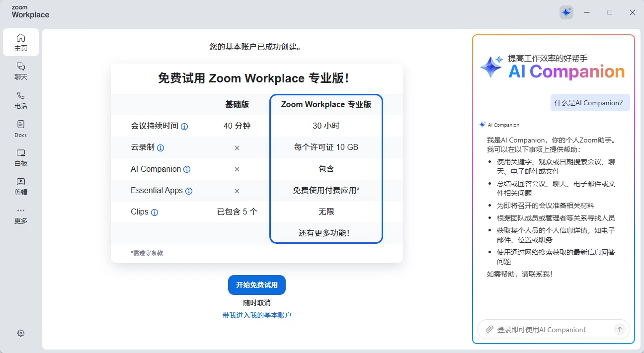Close the Zoom Workplace window
Viewport: 644px width, 353px height.
[x=633, y=12]
